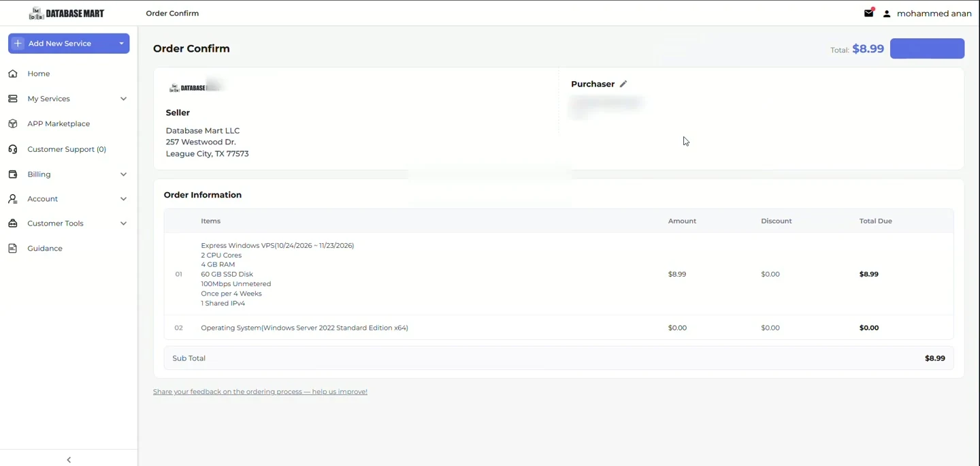
Task: Click the user profile icon
Action: pyautogui.click(x=887, y=14)
